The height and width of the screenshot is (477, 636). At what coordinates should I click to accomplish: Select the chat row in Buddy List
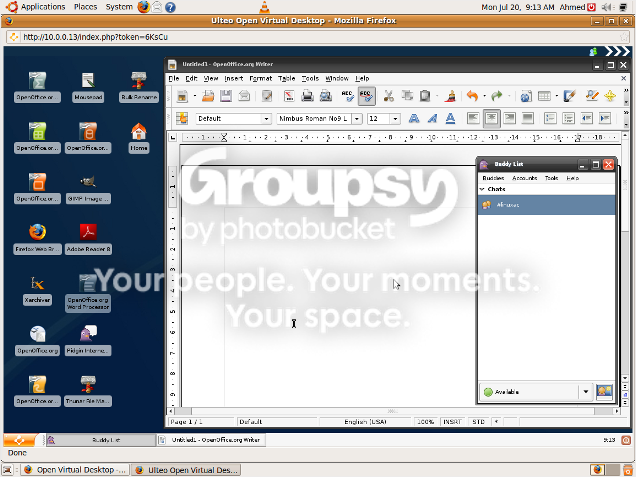546,205
